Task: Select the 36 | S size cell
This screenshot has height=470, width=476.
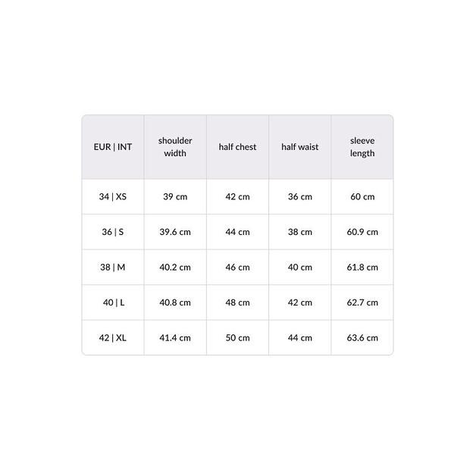Action: [x=113, y=232]
